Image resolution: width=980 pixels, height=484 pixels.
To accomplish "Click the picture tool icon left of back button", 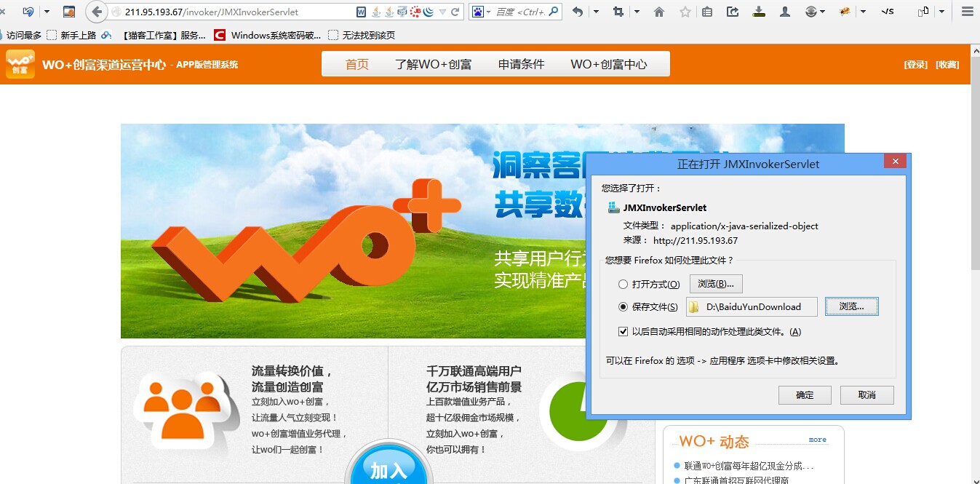I will point(69,12).
